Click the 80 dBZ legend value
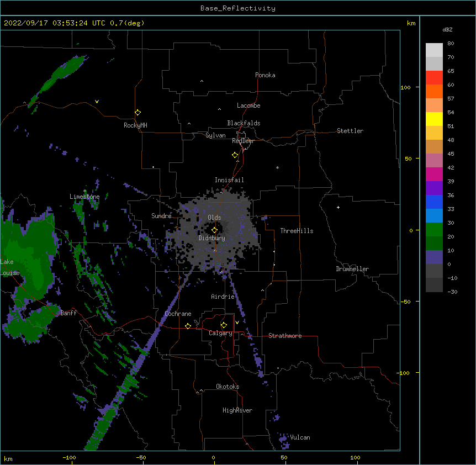 [x=451, y=44]
